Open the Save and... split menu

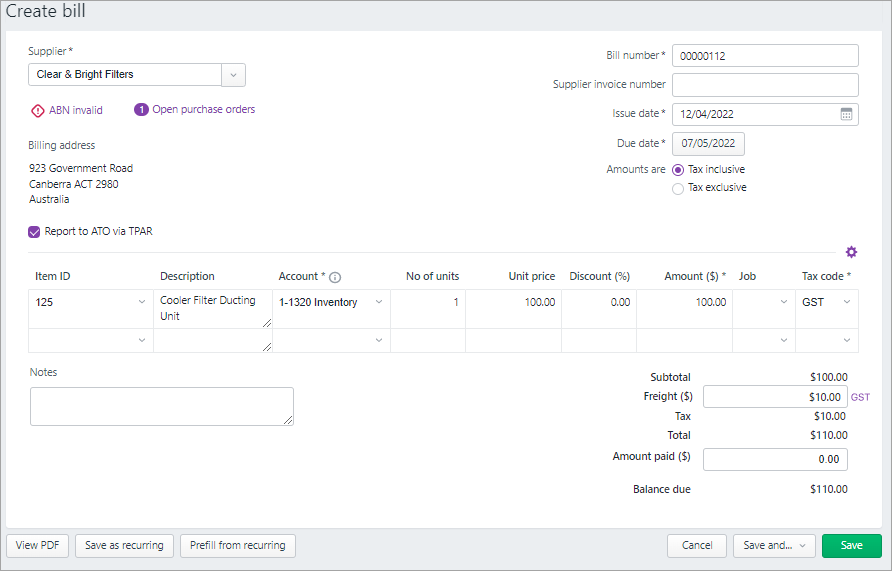pyautogui.click(x=773, y=546)
